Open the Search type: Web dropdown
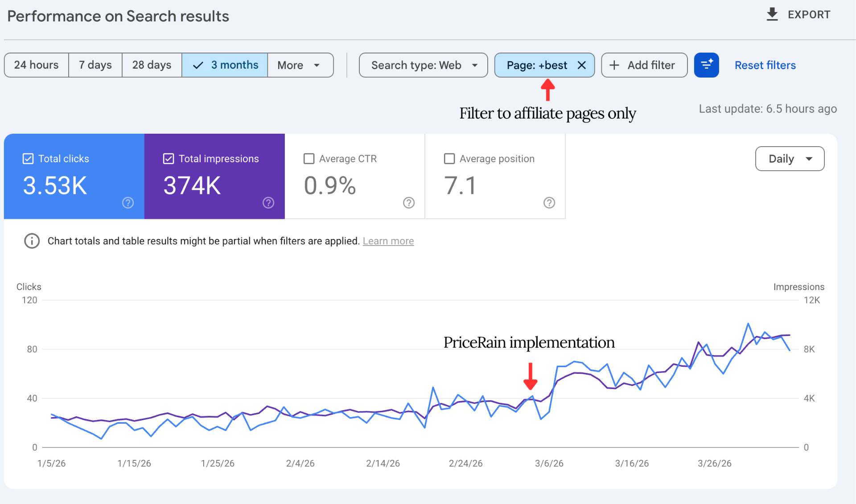This screenshot has height=504, width=856. coord(423,65)
